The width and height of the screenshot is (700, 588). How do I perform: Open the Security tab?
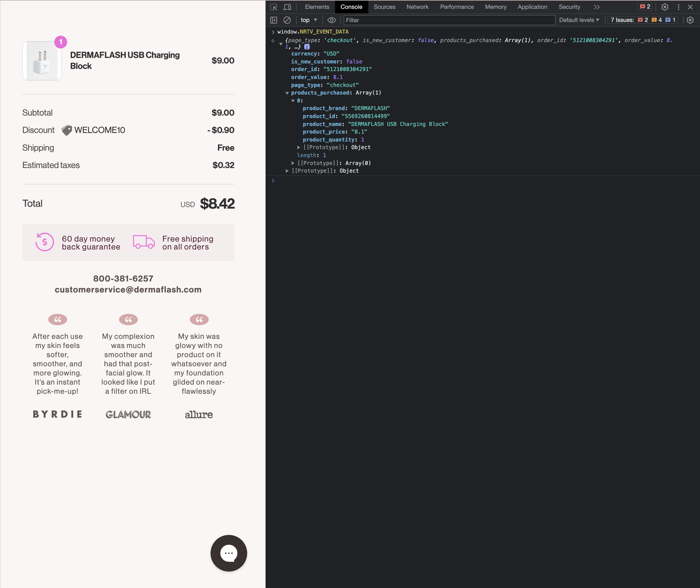click(569, 7)
